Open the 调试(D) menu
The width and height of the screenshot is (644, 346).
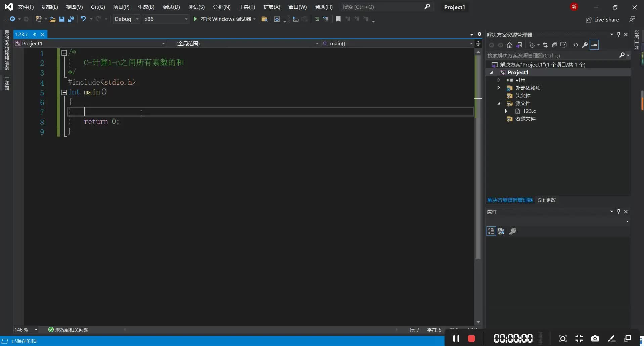coord(171,7)
